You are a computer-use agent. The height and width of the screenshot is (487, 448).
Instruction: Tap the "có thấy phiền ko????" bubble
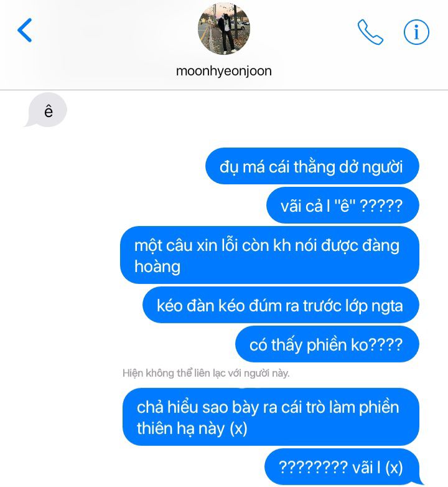click(327, 344)
